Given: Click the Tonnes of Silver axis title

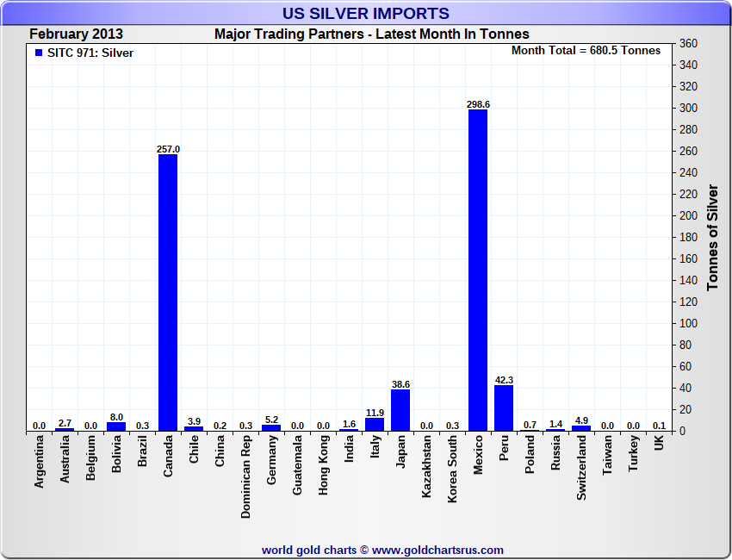Looking at the screenshot, I should pyautogui.click(x=712, y=237).
